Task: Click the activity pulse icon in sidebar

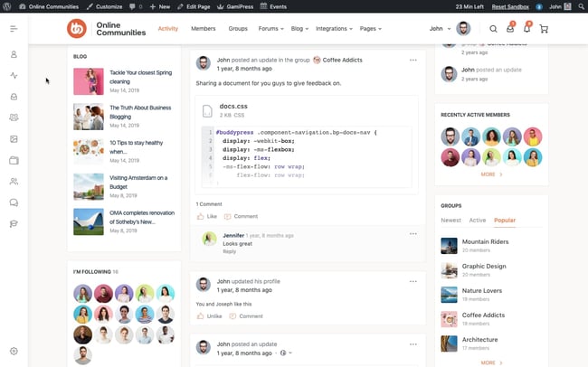Action: (x=14, y=75)
